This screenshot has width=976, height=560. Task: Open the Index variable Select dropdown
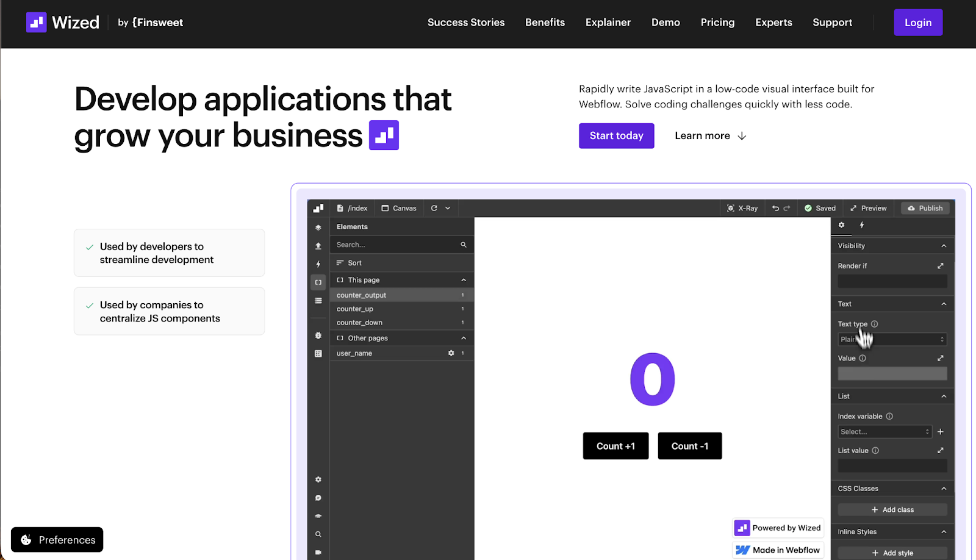coord(885,431)
